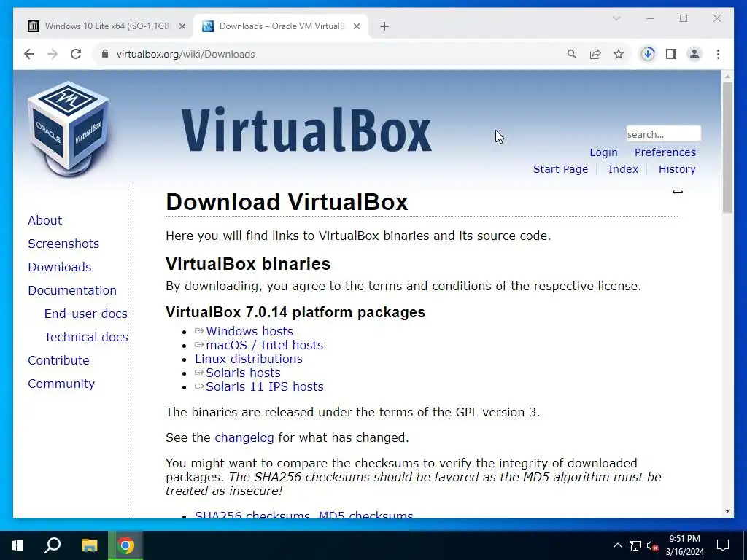Bookmark this page with the star icon
The height and width of the screenshot is (560, 747).
(x=619, y=54)
